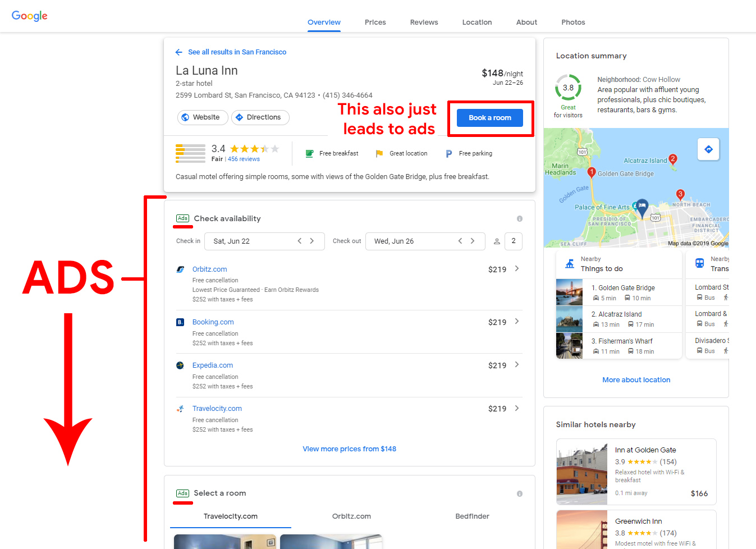Click the info icon beside Check availability

[x=519, y=218]
